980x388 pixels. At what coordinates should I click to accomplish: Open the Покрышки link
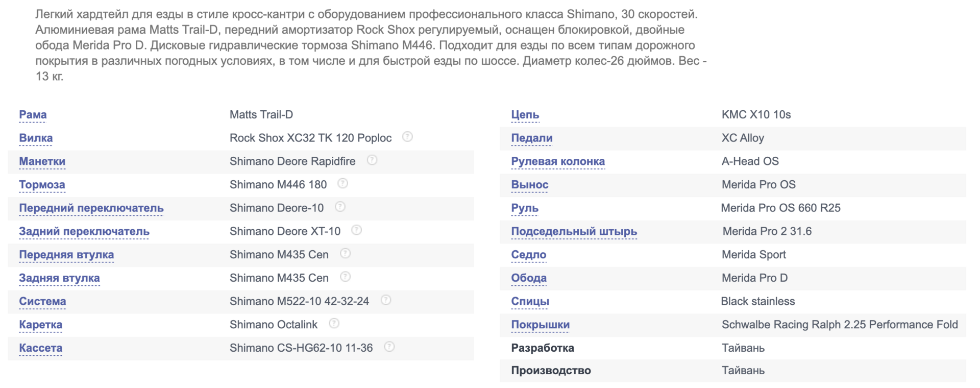coord(541,325)
